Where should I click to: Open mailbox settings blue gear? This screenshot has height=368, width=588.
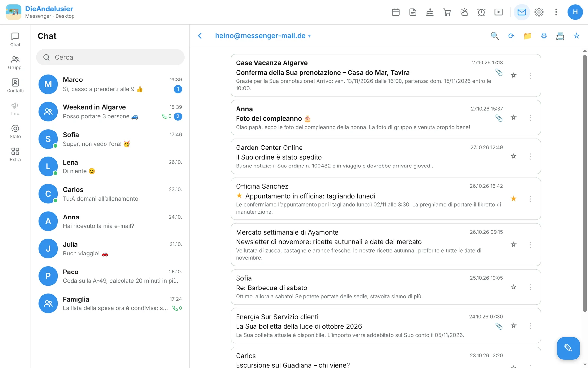(544, 36)
